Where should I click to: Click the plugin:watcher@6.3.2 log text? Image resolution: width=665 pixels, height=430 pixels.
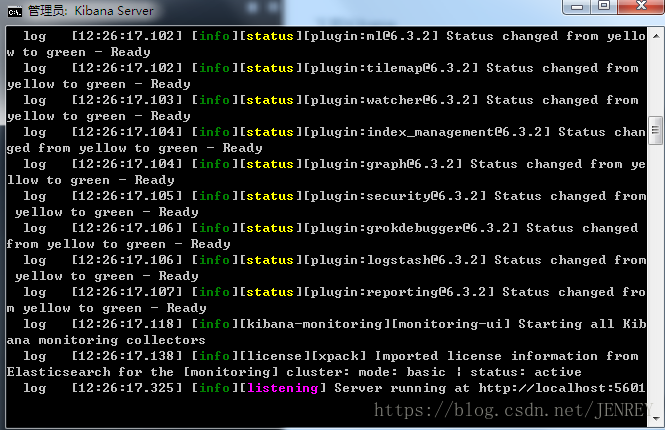[x=391, y=100]
